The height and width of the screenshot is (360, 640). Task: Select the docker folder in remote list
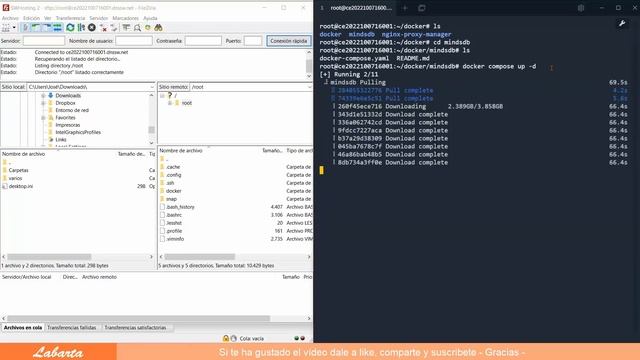173,191
